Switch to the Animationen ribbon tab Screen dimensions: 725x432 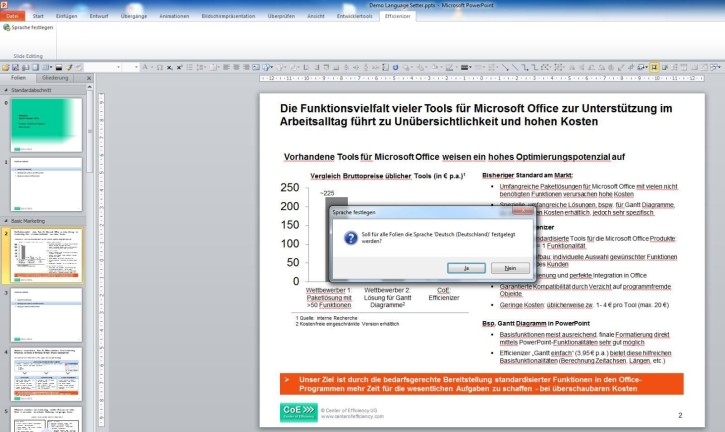click(174, 16)
